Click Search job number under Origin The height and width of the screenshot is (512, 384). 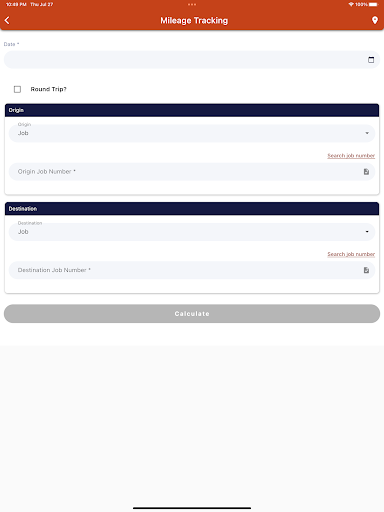click(x=351, y=156)
